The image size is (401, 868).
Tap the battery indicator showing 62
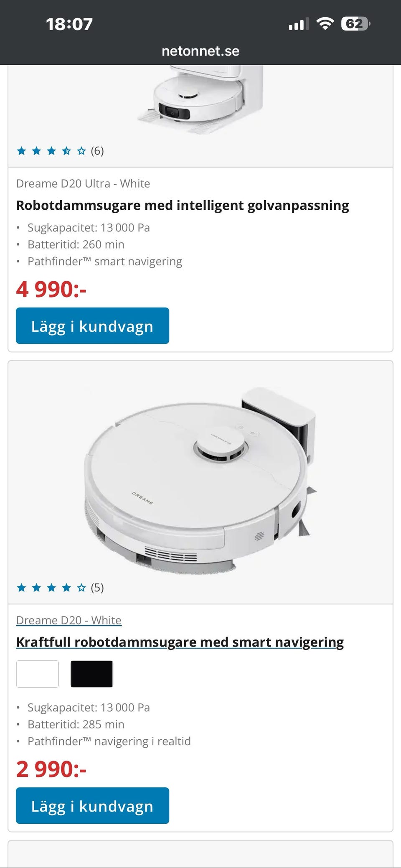pyautogui.click(x=355, y=24)
